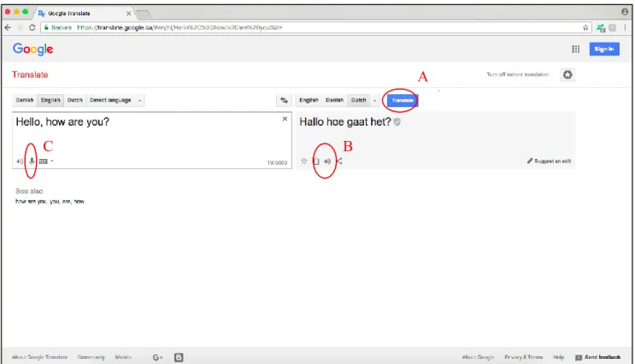Clear the source text with the X
Viewport: 635px width, 364px height.
pyautogui.click(x=285, y=119)
